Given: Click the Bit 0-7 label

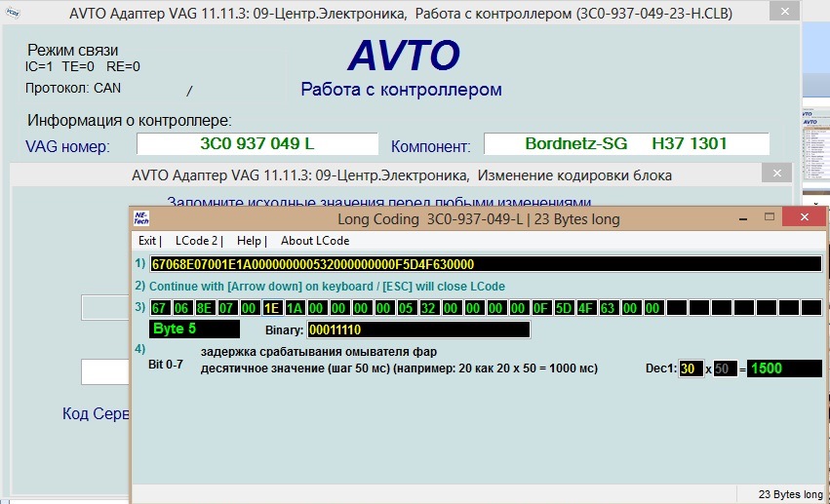Looking at the screenshot, I should pos(166,365).
